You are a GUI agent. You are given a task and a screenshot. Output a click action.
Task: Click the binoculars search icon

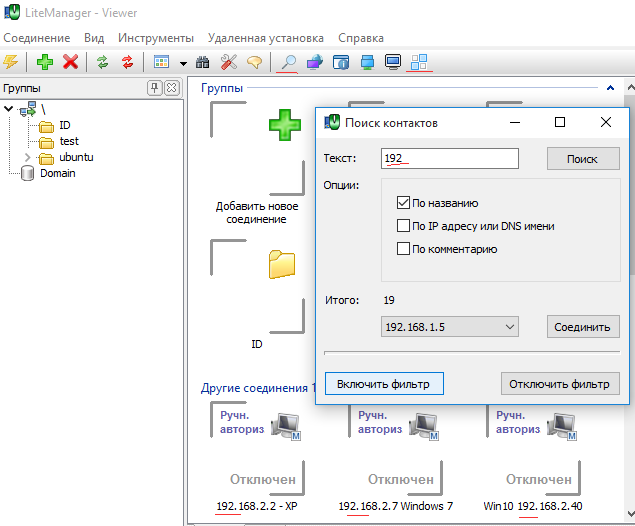[202, 62]
